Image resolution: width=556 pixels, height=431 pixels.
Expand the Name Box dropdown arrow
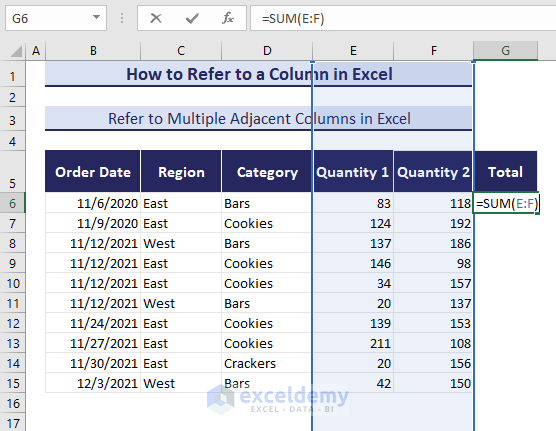coord(96,17)
